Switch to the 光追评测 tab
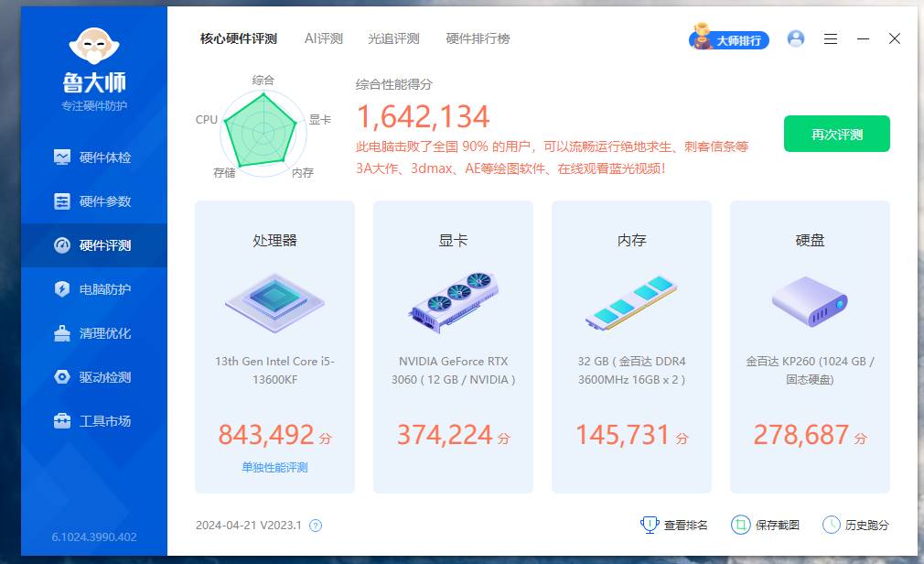This screenshot has width=924, height=564. (x=393, y=39)
